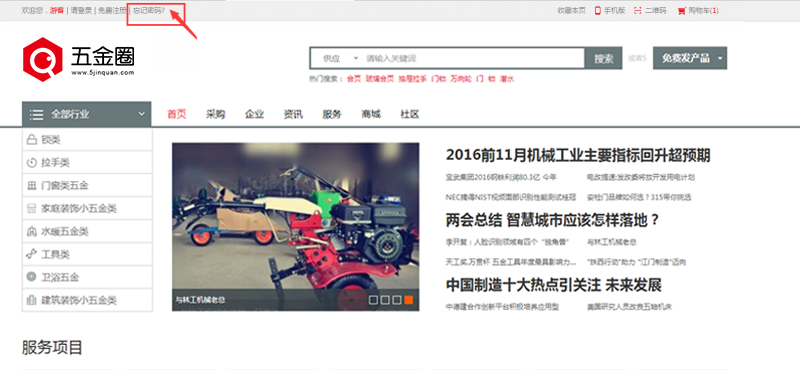The image size is (800, 370).
Task: Open the shopping cart icon 购物车
Action: tap(681, 11)
